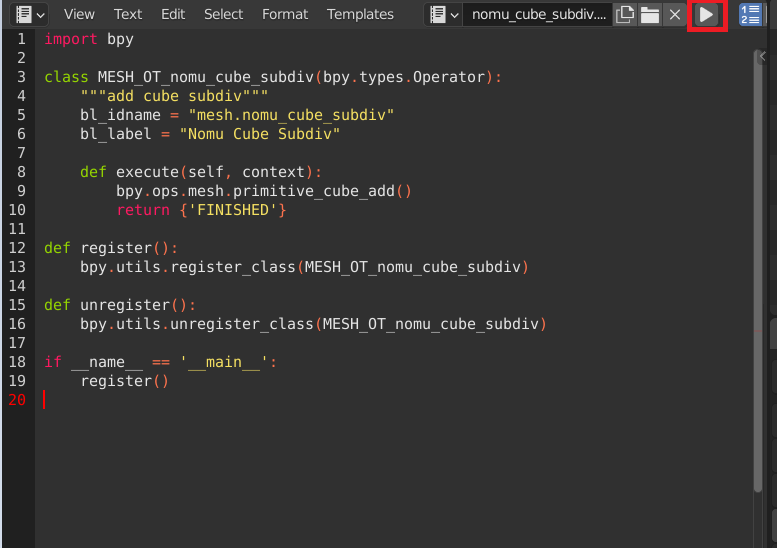Open the editor type dropdown

point(29,15)
